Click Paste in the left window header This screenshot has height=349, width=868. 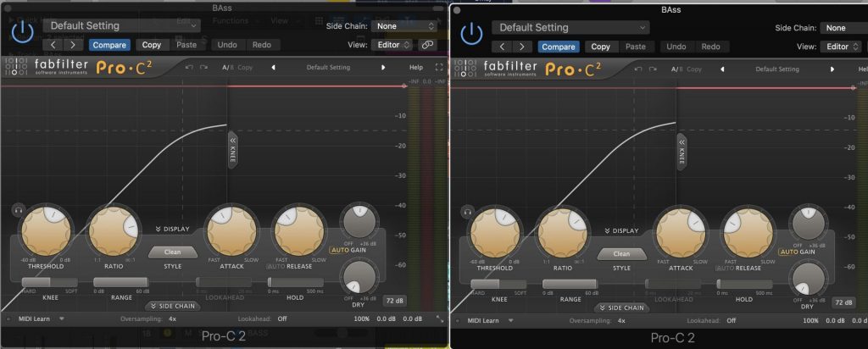pyautogui.click(x=186, y=45)
